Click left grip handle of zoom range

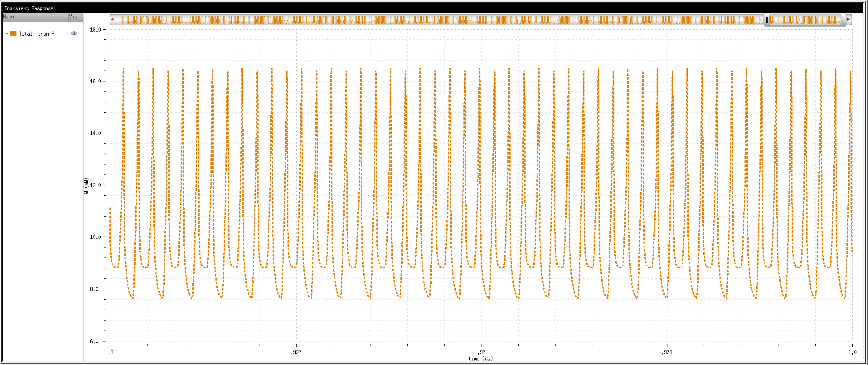(x=767, y=20)
